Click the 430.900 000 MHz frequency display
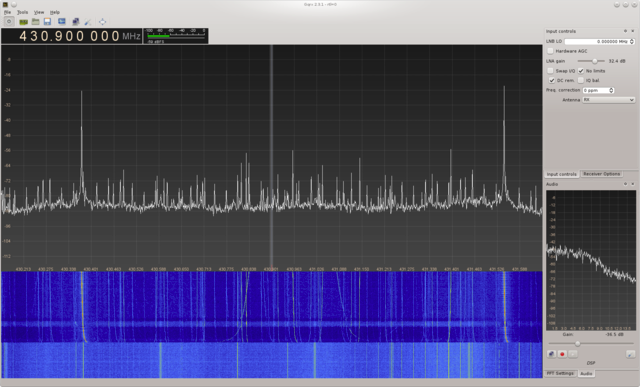The width and height of the screenshot is (640, 387). (72, 36)
